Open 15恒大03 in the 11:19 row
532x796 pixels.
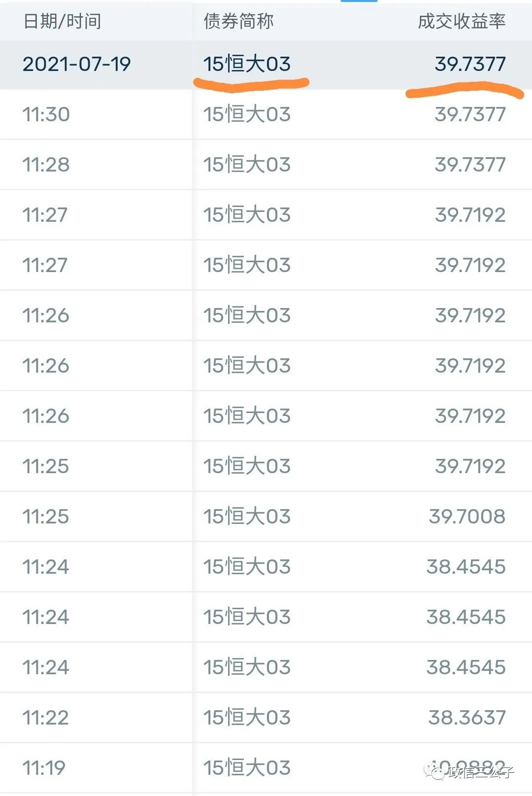pos(247,768)
